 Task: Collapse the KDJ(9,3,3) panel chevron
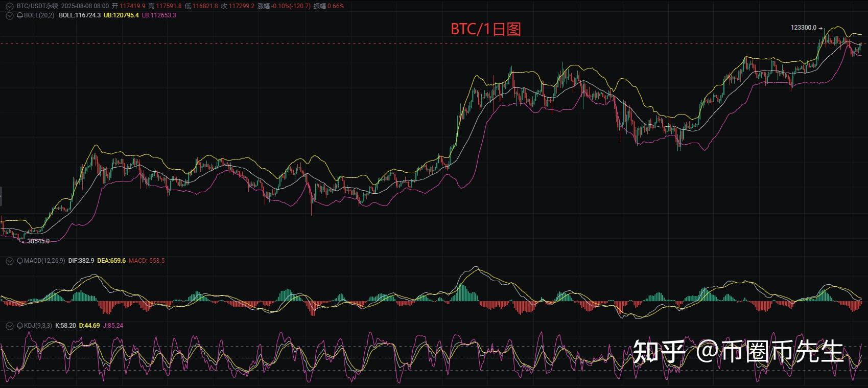[9, 326]
